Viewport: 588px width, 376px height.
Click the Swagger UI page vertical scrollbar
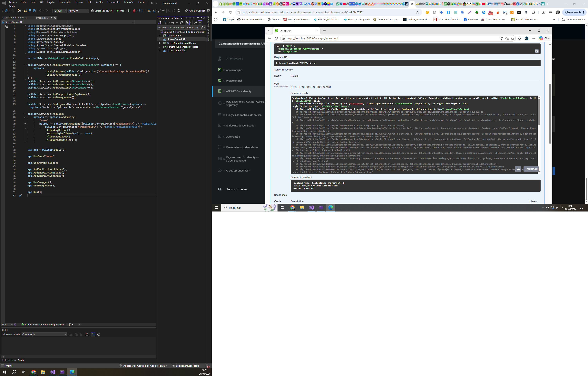[x=550, y=114]
